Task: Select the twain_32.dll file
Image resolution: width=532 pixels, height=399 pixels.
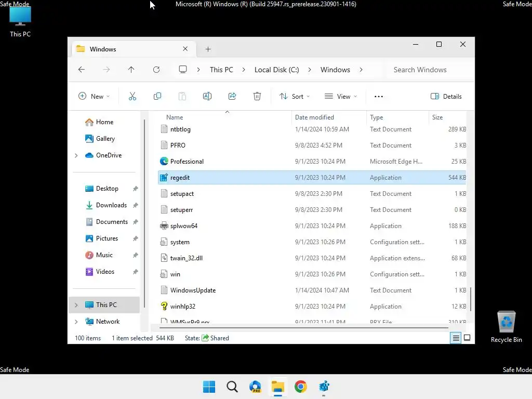Action: pos(312,258)
